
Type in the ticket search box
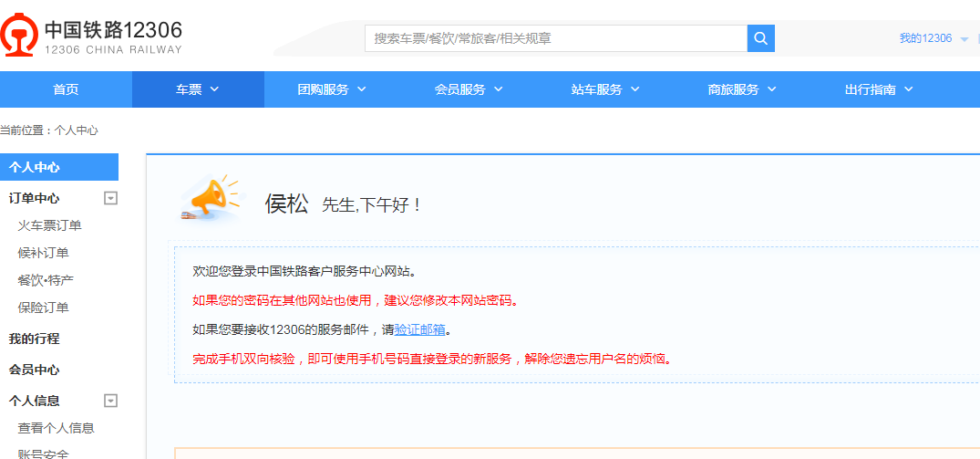556,38
